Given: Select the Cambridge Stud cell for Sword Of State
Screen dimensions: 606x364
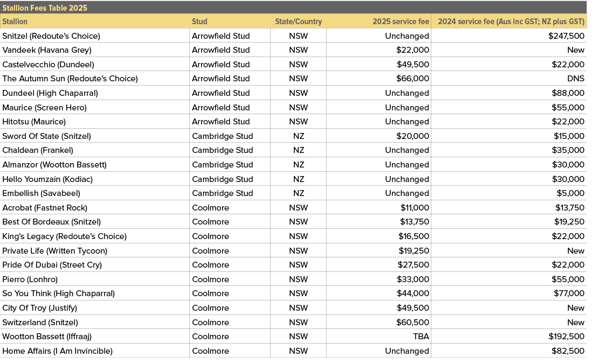Looking at the screenshot, I should pos(223,136).
